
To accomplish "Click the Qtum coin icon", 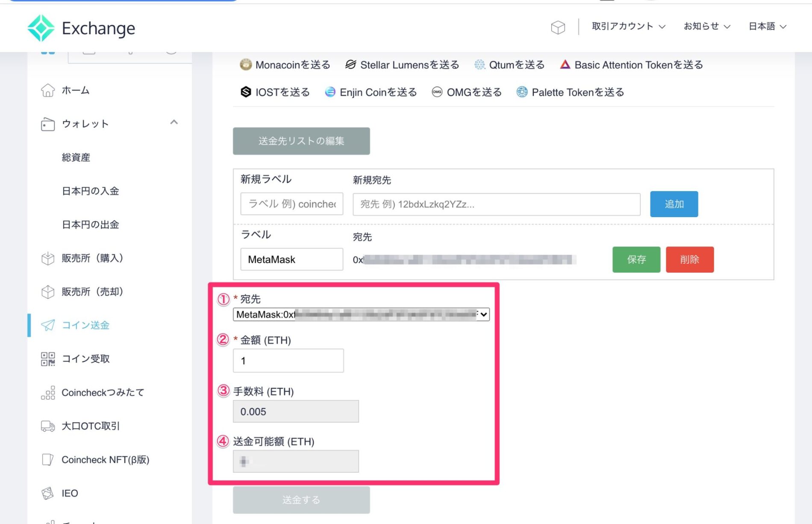I will tap(480, 65).
